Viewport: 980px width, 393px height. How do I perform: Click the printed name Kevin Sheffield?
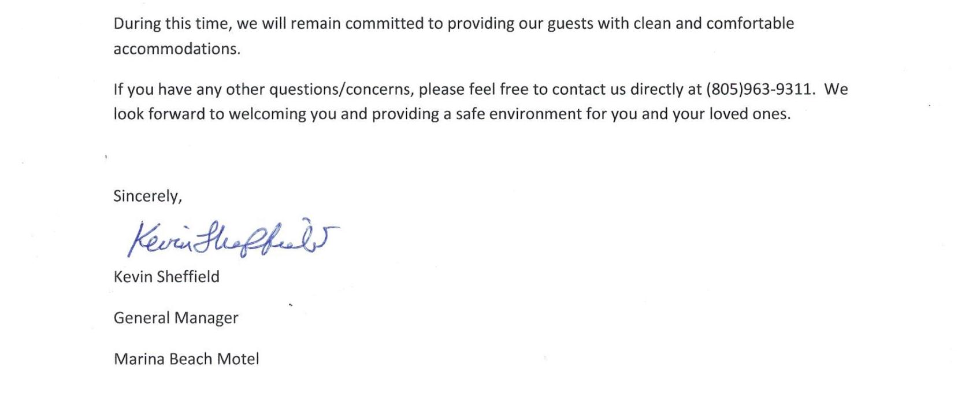[x=166, y=277]
